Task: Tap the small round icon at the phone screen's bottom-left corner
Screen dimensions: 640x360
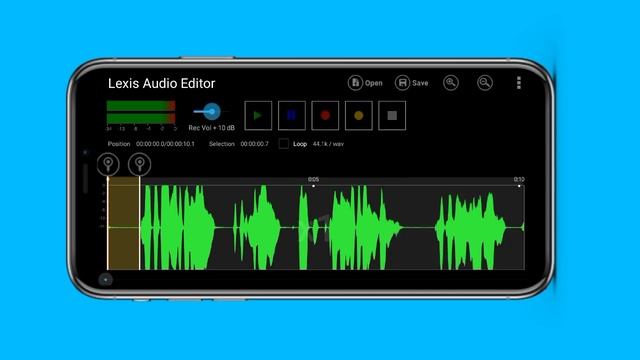Action: pyautogui.click(x=106, y=280)
